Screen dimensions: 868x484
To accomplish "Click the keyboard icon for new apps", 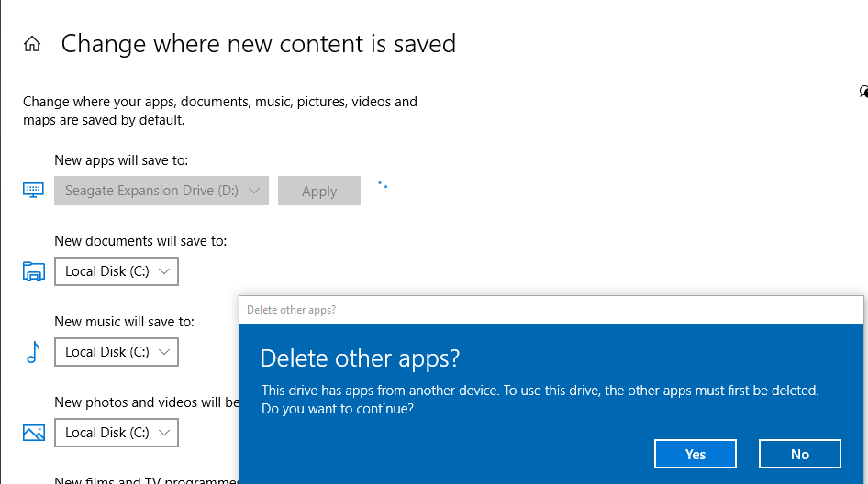I will pyautogui.click(x=33, y=191).
